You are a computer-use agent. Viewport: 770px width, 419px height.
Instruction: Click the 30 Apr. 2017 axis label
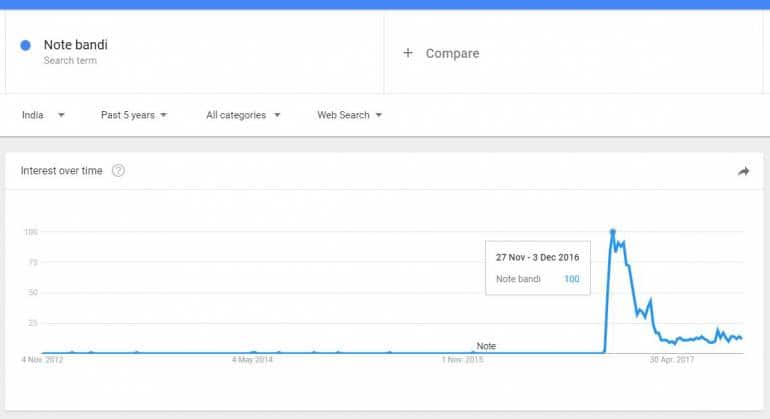point(669,359)
